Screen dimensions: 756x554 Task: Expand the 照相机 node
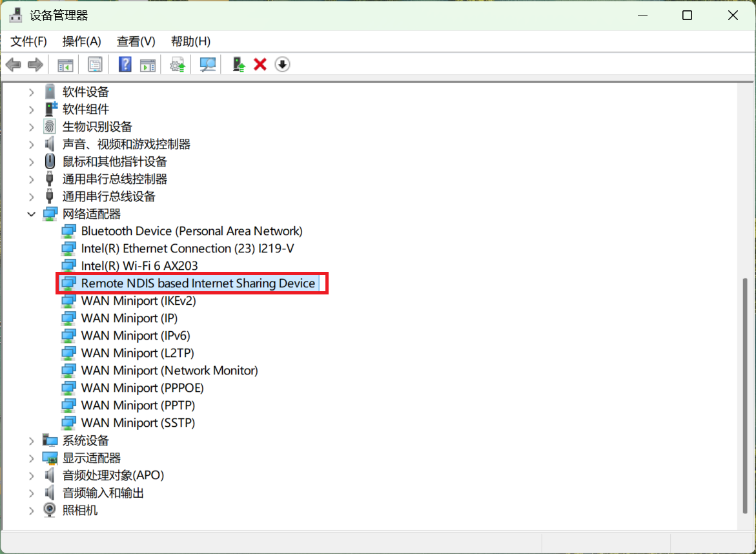32,510
